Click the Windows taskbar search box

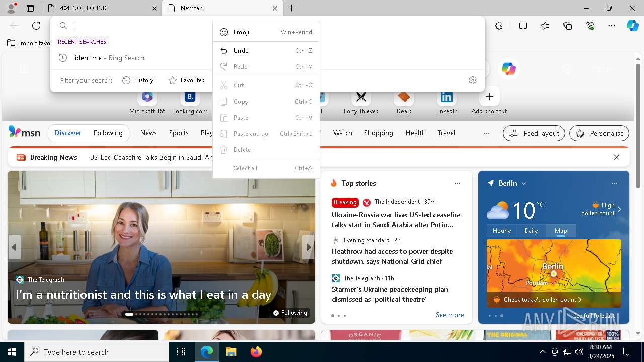pyautogui.click(x=97, y=352)
